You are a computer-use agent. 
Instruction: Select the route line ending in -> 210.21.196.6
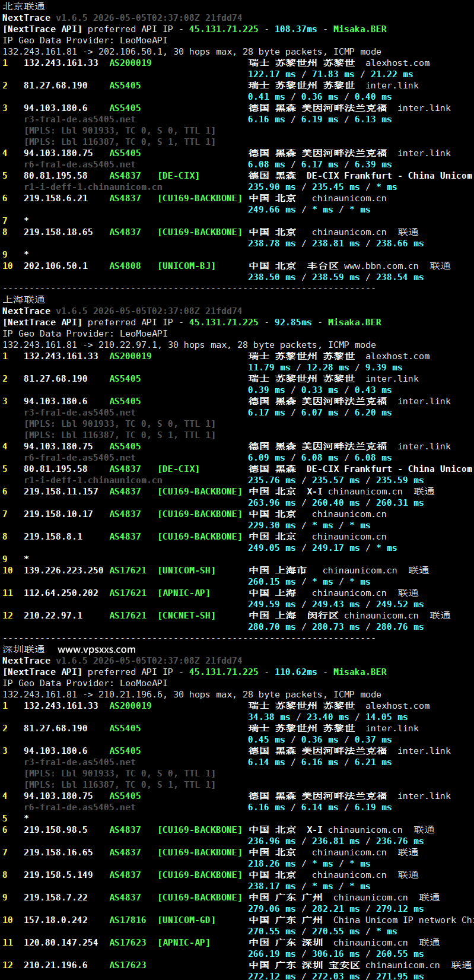point(192,694)
